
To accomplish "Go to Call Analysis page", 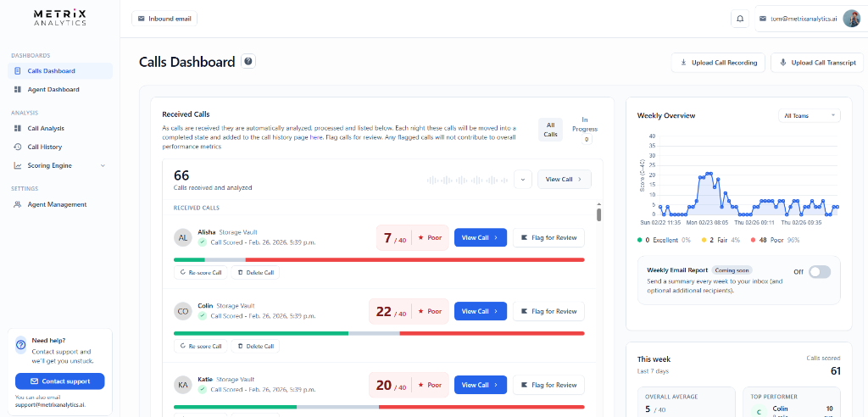I will [60, 128].
